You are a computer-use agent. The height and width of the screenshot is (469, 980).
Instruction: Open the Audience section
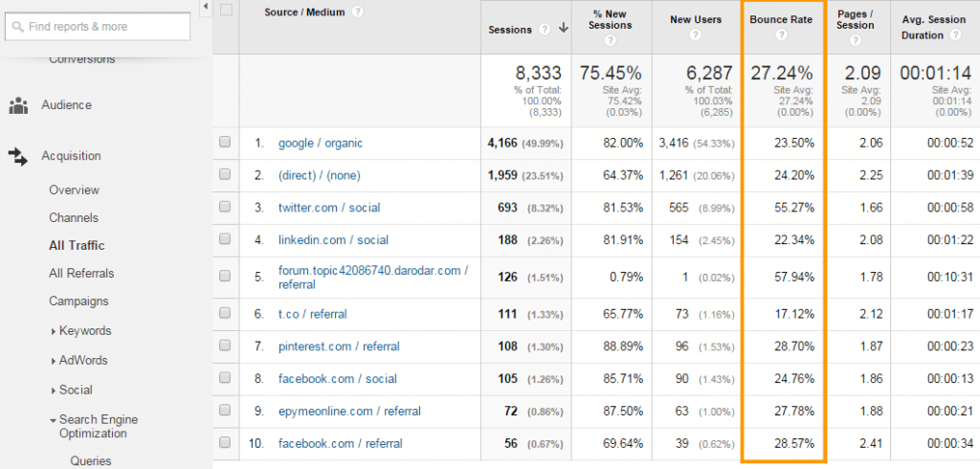click(66, 105)
